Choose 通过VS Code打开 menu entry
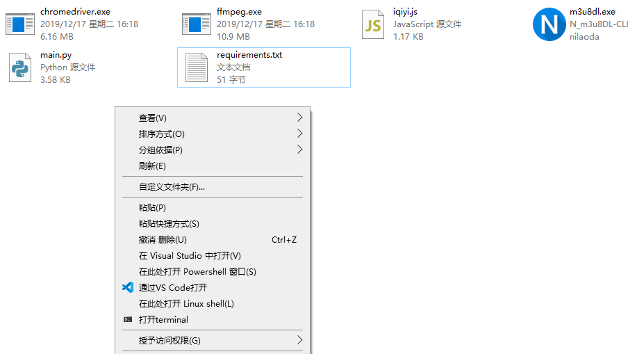644x354 pixels. (213, 288)
